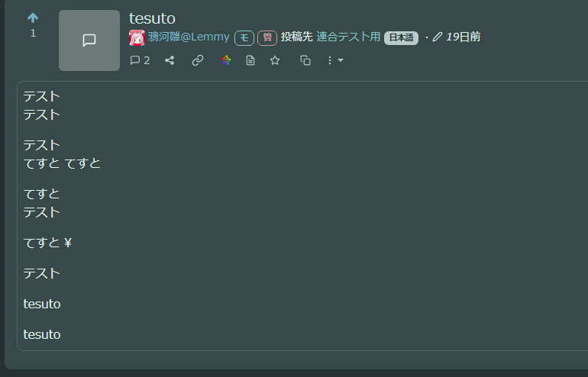Click the 投稿先 label

tap(296, 37)
